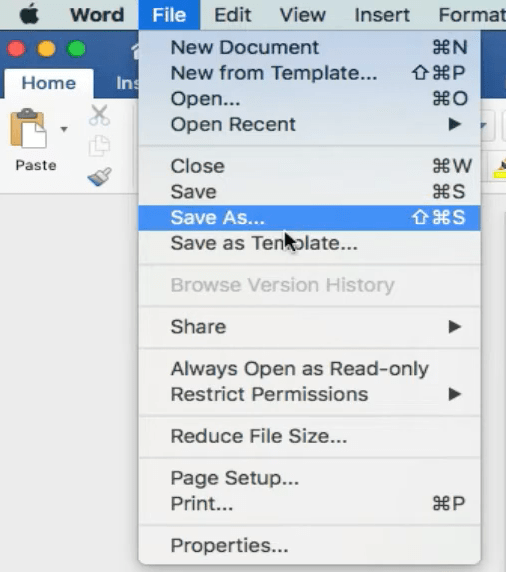Screen dimensions: 506x572
Task: Open the Edit menu
Action: click(232, 15)
